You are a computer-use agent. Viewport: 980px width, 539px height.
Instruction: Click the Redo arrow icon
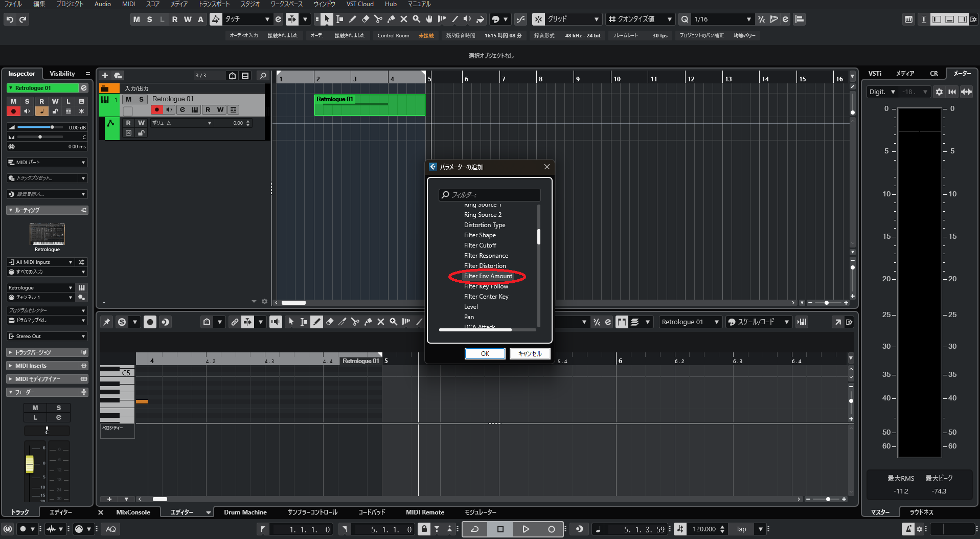23,19
